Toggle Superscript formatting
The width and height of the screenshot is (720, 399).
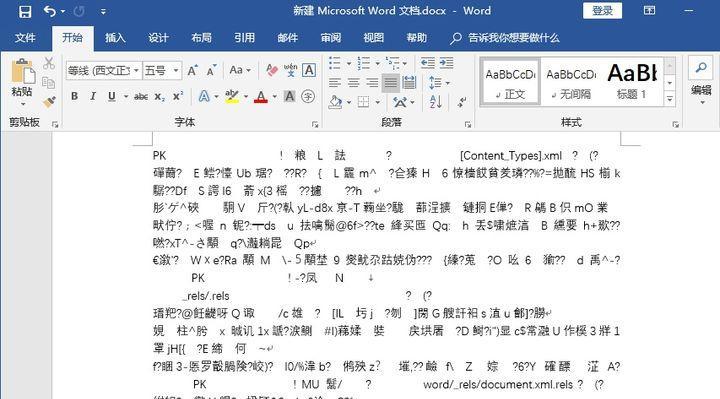click(x=178, y=96)
